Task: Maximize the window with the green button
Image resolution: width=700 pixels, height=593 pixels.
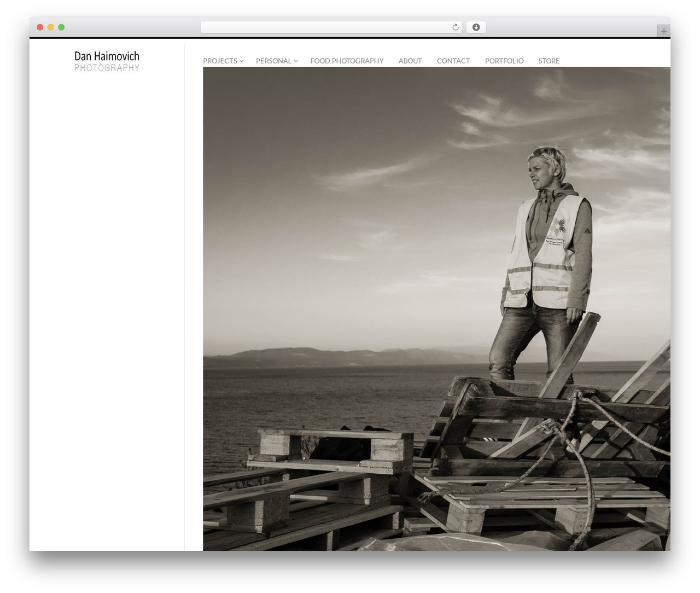Action: coord(61,27)
